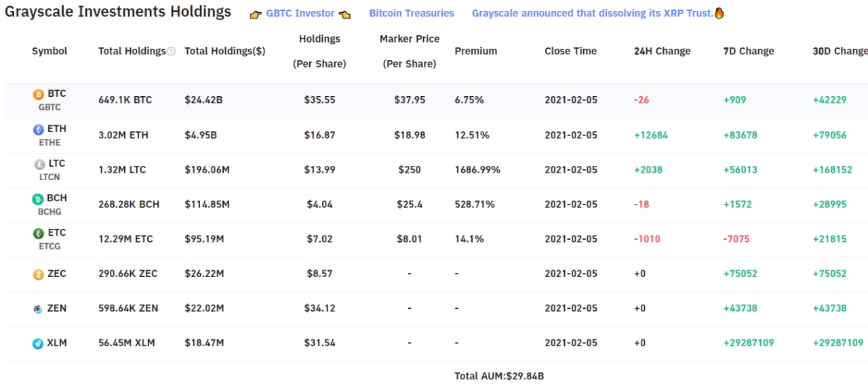Select the LTCN row premium value 1686.99%
The width and height of the screenshot is (868, 384).
(x=477, y=169)
